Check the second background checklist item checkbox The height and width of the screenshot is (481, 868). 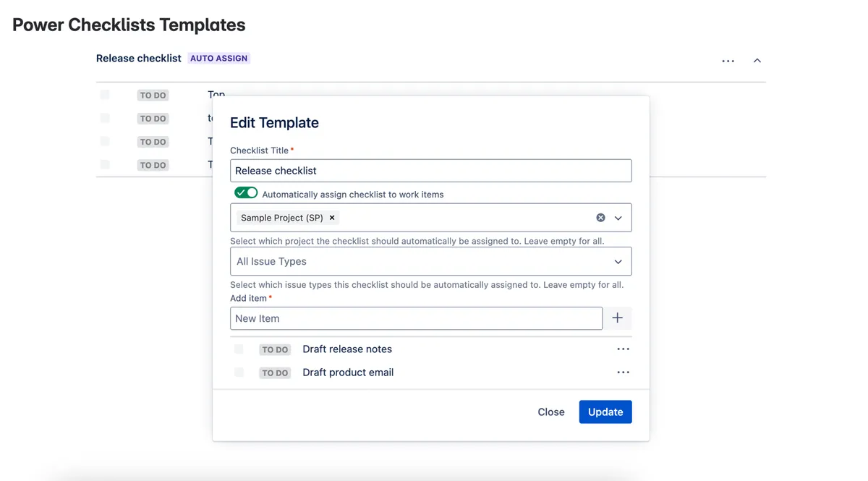(x=105, y=118)
